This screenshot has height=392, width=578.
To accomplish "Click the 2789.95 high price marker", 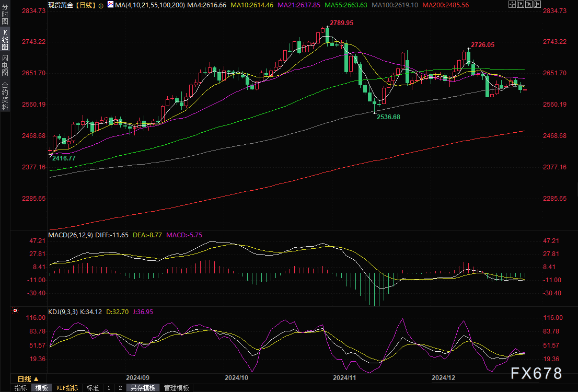I will (x=341, y=23).
